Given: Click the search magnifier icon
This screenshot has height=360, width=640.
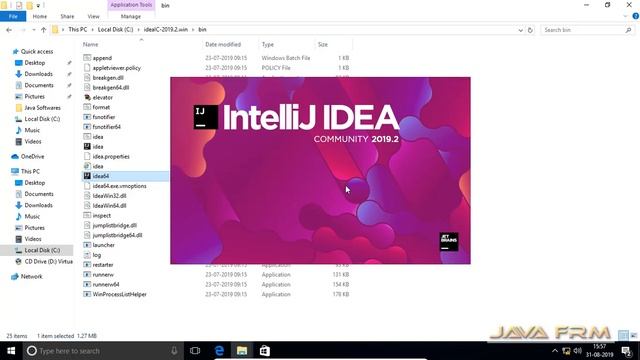Looking at the screenshot, I should click(x=628, y=30).
